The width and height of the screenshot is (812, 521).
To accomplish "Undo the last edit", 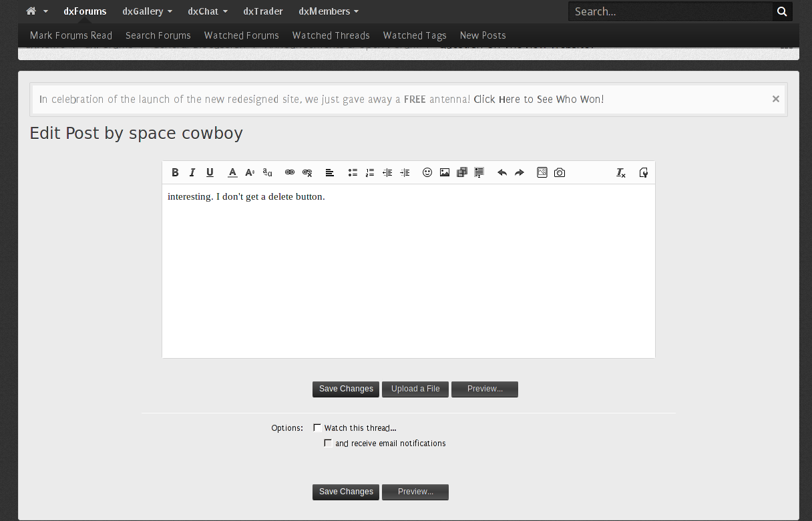I will click(502, 172).
